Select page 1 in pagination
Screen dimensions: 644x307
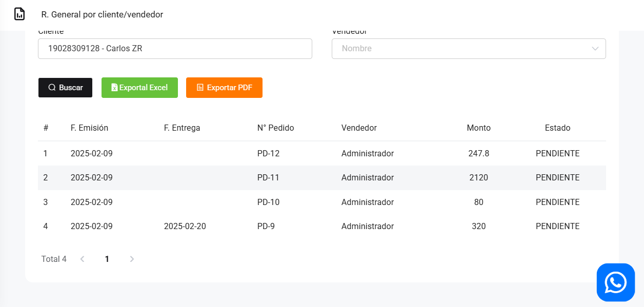click(107, 259)
